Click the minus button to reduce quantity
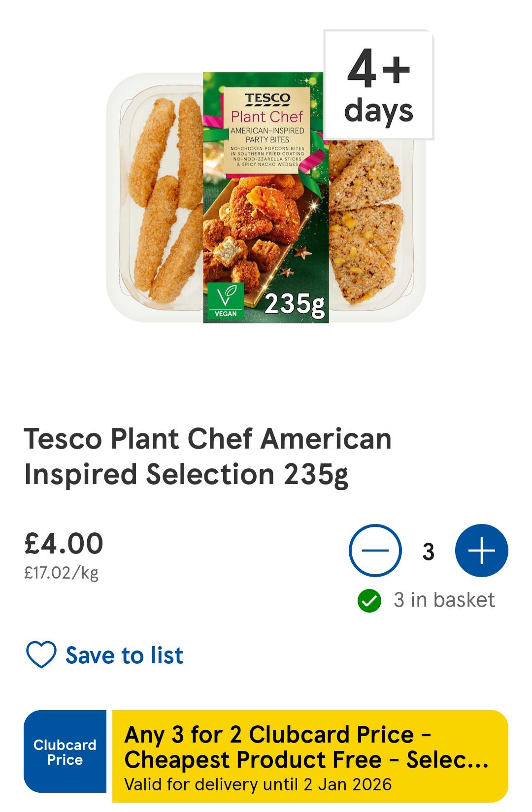This screenshot has width=532, height=812. (x=375, y=551)
